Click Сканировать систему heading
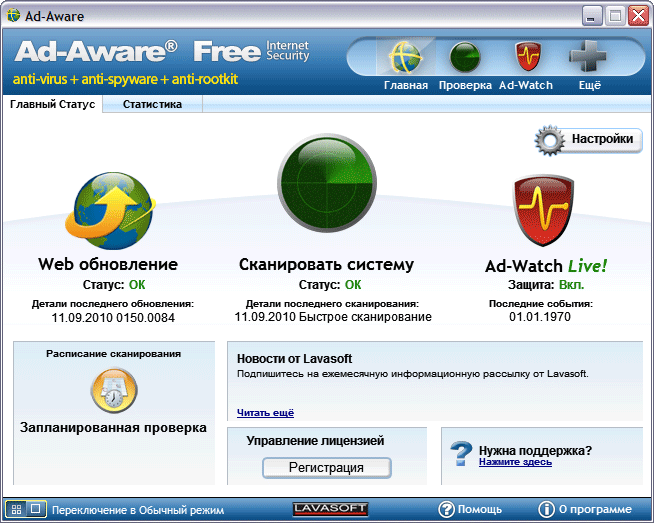The image size is (654, 523). coord(326,265)
